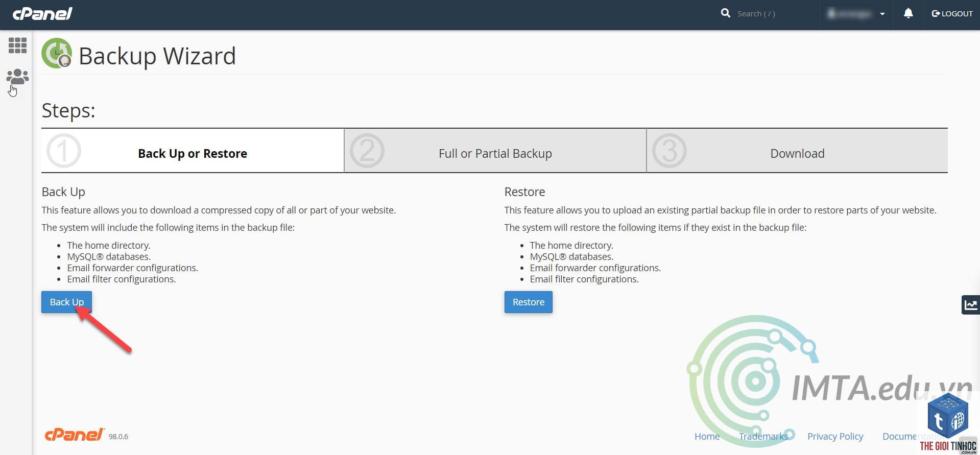
Task: Click the blue Restore button
Action: point(528,302)
